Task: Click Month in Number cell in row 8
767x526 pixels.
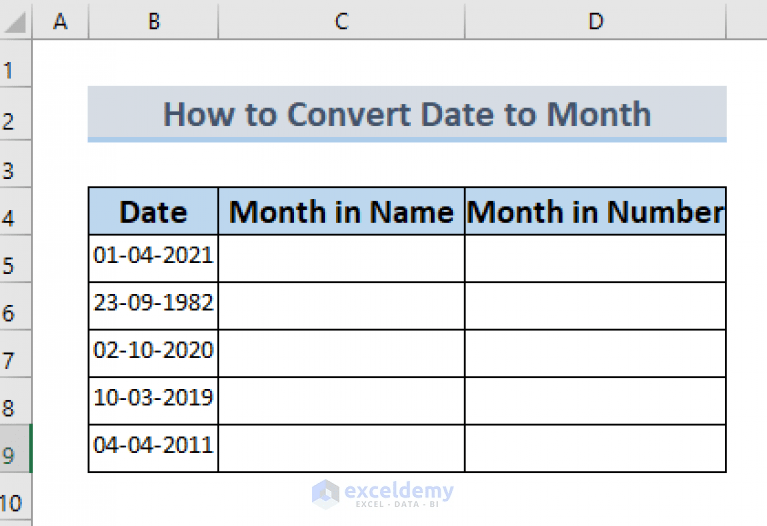Action: [595, 401]
